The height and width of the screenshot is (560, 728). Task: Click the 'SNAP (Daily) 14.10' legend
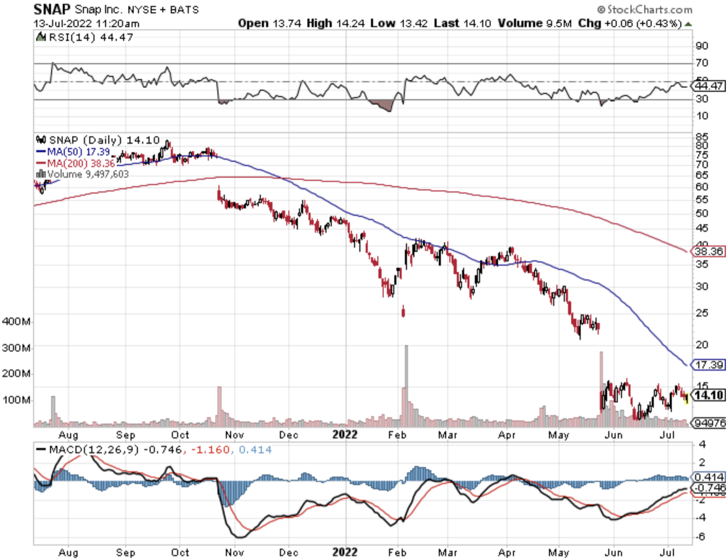click(x=104, y=140)
